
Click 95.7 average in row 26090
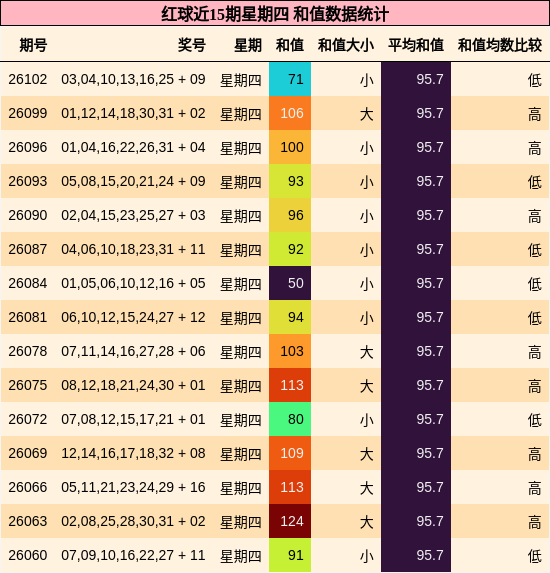click(x=430, y=215)
